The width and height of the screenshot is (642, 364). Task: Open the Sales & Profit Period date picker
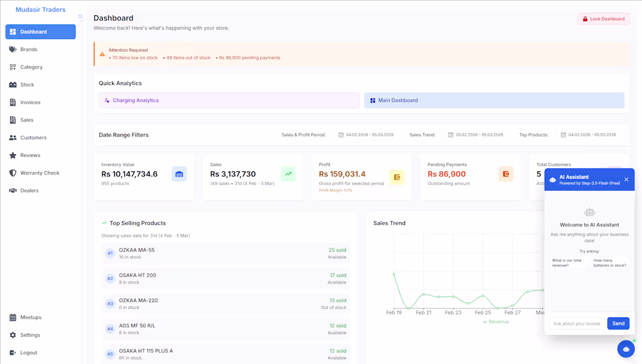click(367, 134)
